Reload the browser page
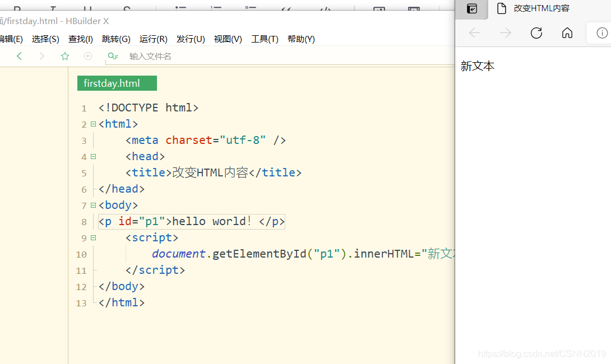The image size is (611, 364). click(x=536, y=33)
